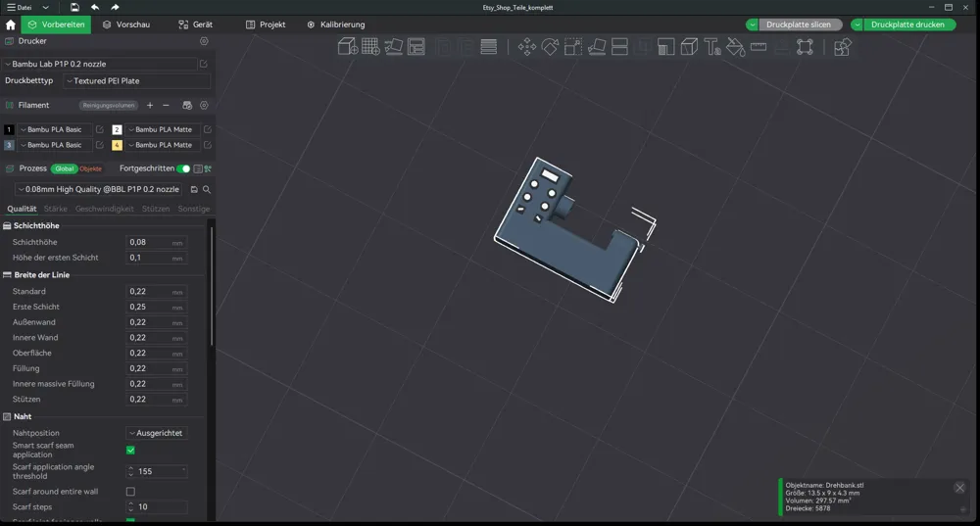Add a filament with the plus icon
The image size is (980, 526).
pos(150,105)
